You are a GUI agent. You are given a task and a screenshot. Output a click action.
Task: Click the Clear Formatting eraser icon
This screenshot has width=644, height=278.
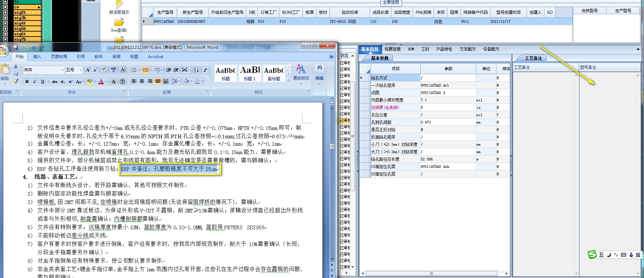point(104,70)
